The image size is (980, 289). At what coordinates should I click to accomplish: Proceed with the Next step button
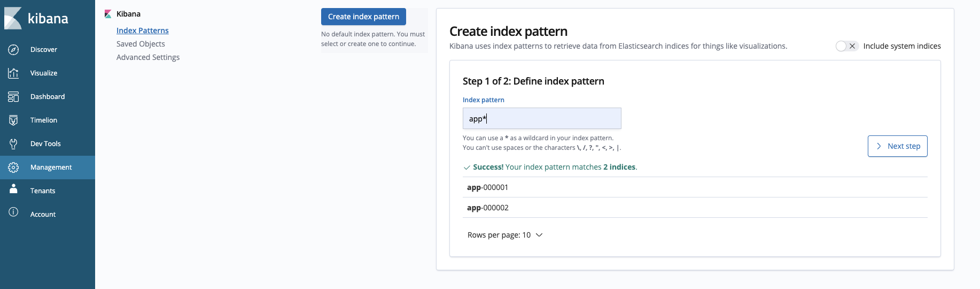[897, 146]
